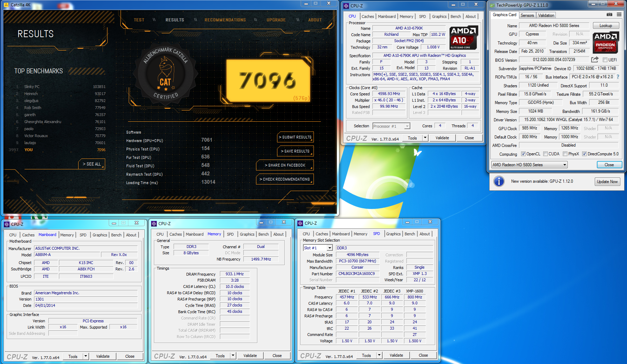Screen dimensions: 627x364
Task: Switch to CPU tab in Mainboard CPU-Z window
Action: point(13,235)
